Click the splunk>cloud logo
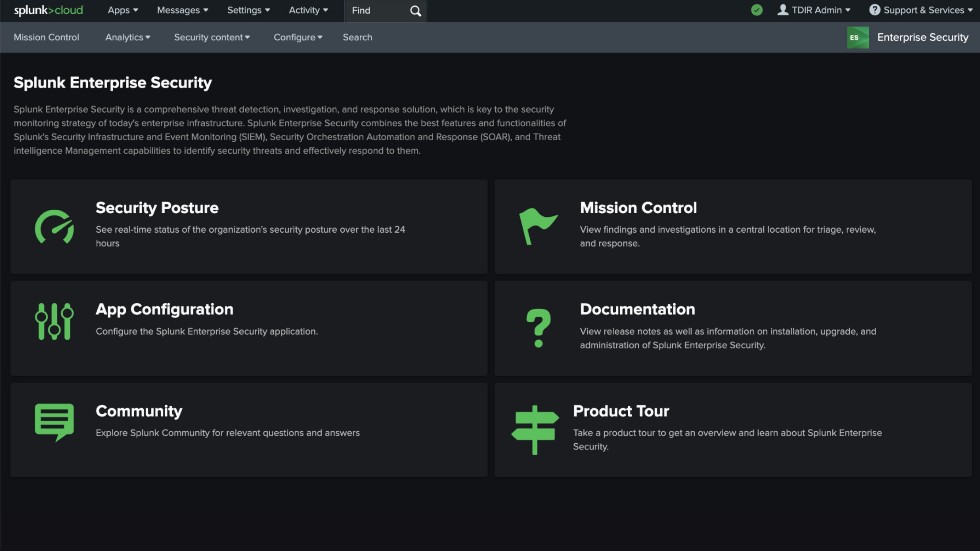 pos(48,10)
